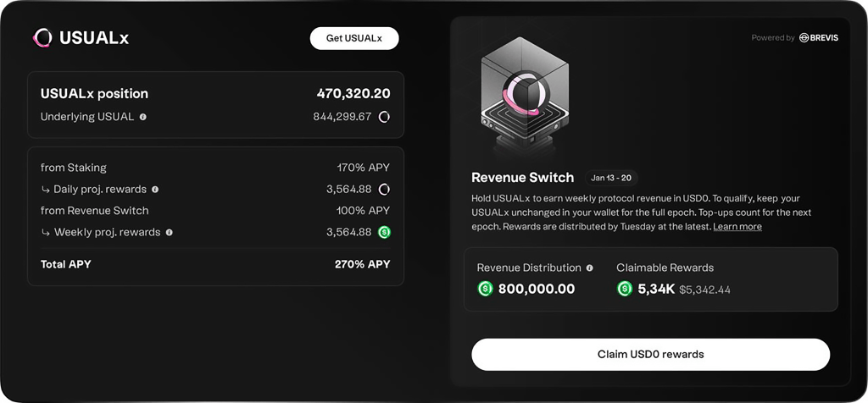The width and height of the screenshot is (868, 403).
Task: Click the Claim USD0 rewards button
Action: pyautogui.click(x=650, y=354)
